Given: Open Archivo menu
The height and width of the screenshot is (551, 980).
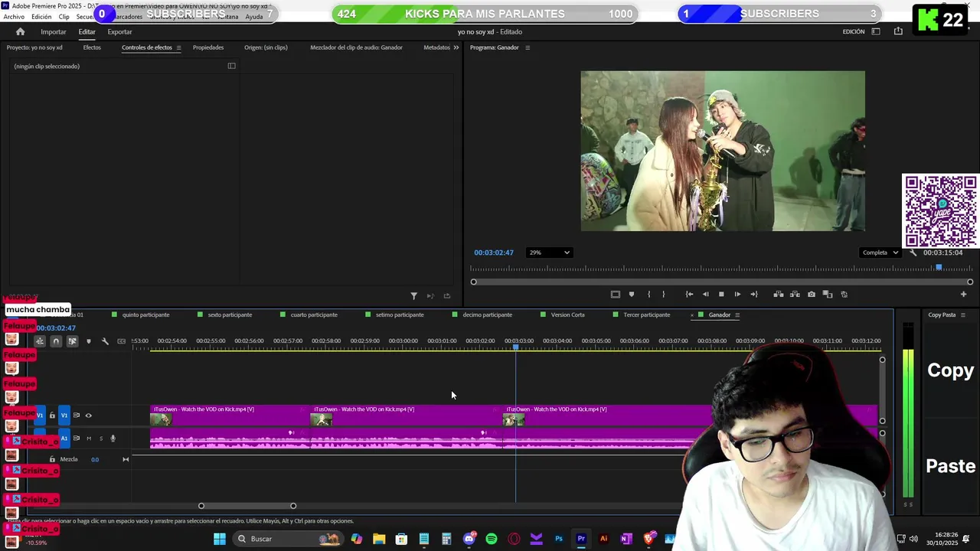Looking at the screenshot, I should pos(14,17).
